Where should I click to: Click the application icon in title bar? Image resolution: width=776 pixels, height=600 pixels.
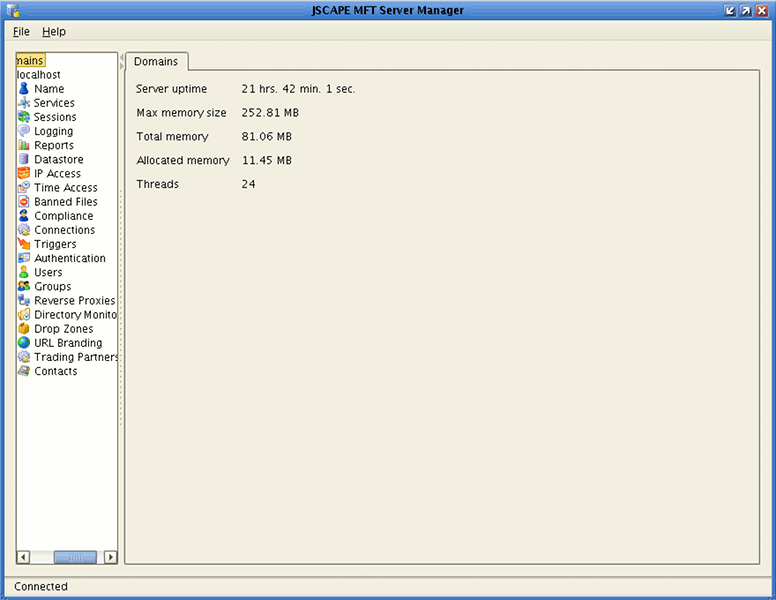[13, 10]
